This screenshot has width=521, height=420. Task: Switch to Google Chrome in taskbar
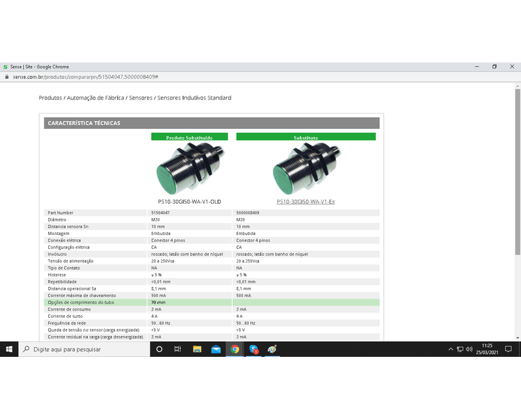point(234,349)
